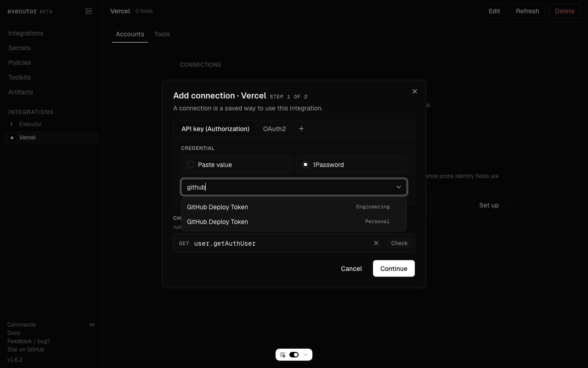
Task: Expand the bottom widget chevron menu
Action: 305,355
